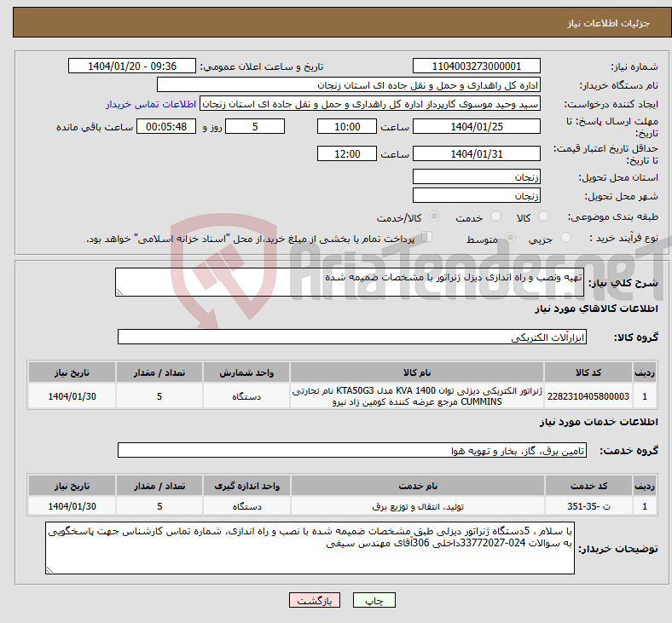Open اطلاعات تماس خریدار link

pos(151,104)
